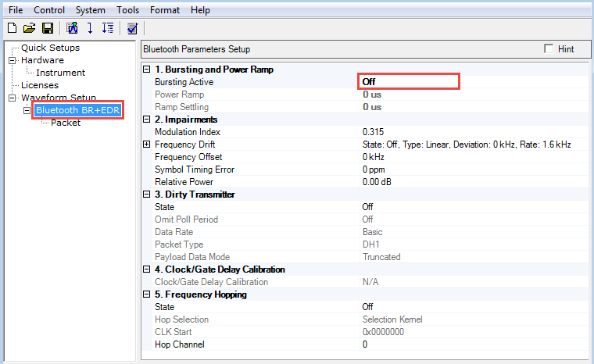
Task: Click Dirty Transmitter State Off value
Action: tap(367, 207)
